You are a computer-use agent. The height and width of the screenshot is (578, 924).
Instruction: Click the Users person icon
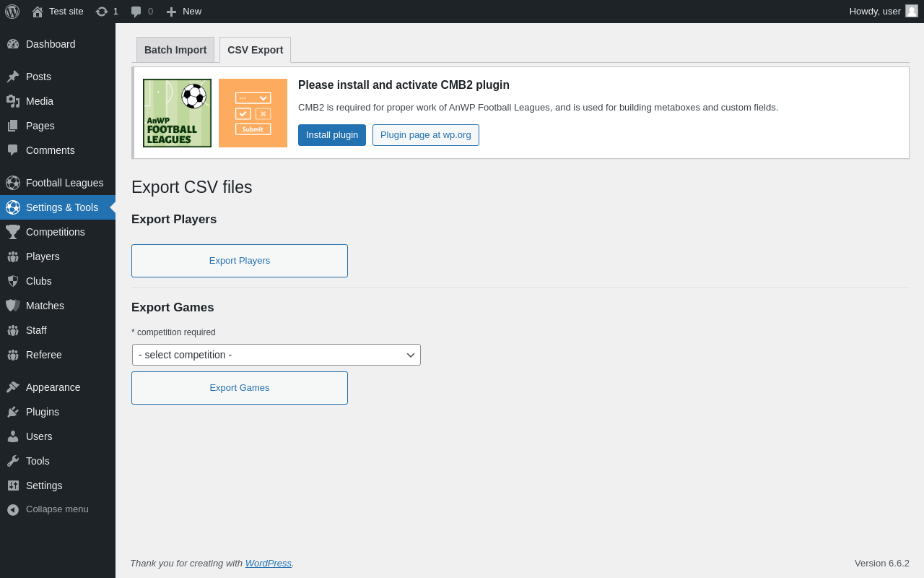click(x=13, y=436)
